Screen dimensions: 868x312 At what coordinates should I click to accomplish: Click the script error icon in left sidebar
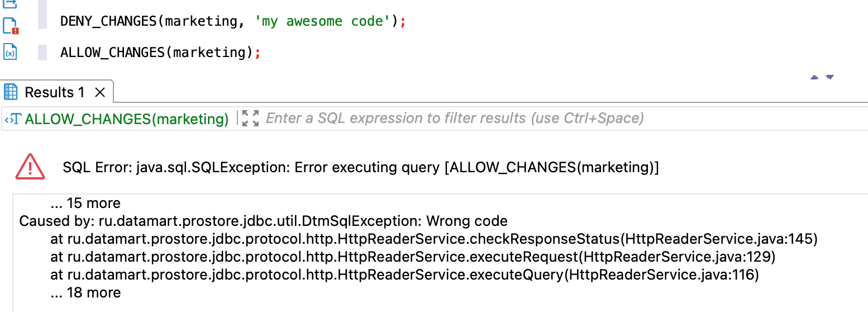[11, 26]
